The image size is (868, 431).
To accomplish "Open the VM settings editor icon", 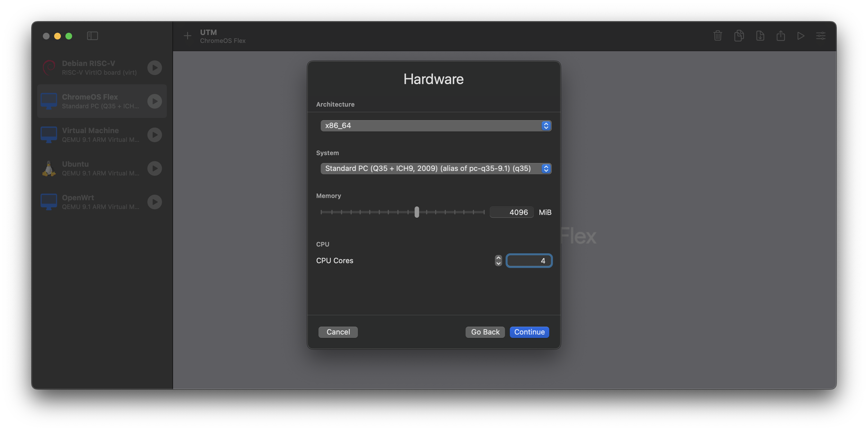I will pyautogui.click(x=821, y=36).
